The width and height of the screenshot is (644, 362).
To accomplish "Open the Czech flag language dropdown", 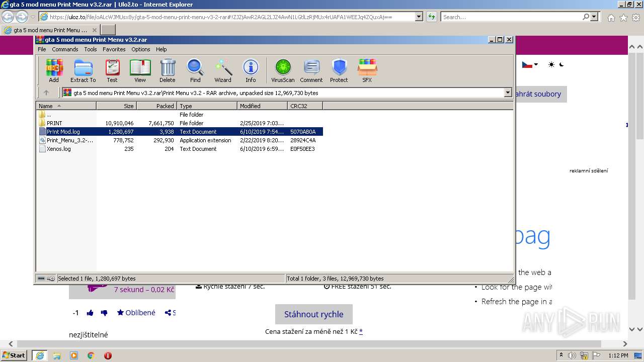I will (530, 64).
